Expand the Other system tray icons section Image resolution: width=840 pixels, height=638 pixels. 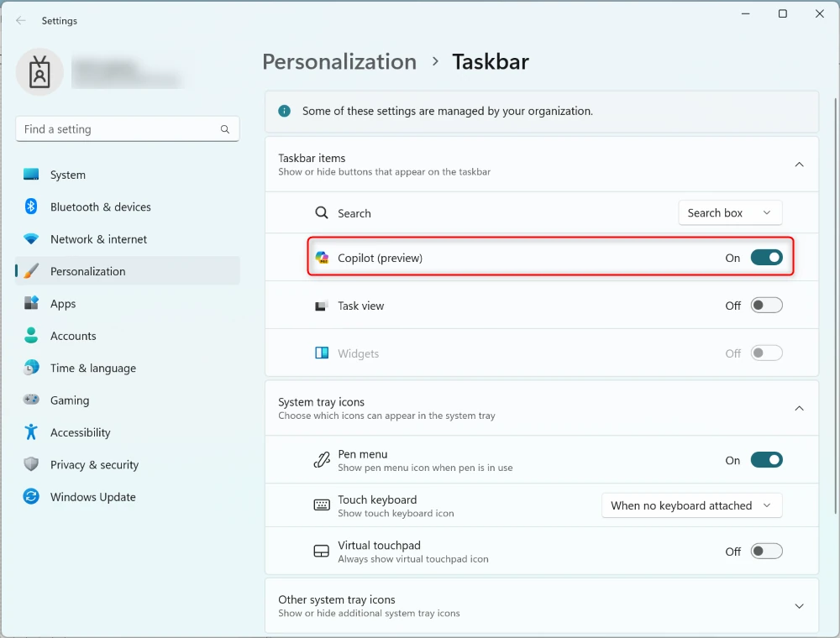coord(542,606)
